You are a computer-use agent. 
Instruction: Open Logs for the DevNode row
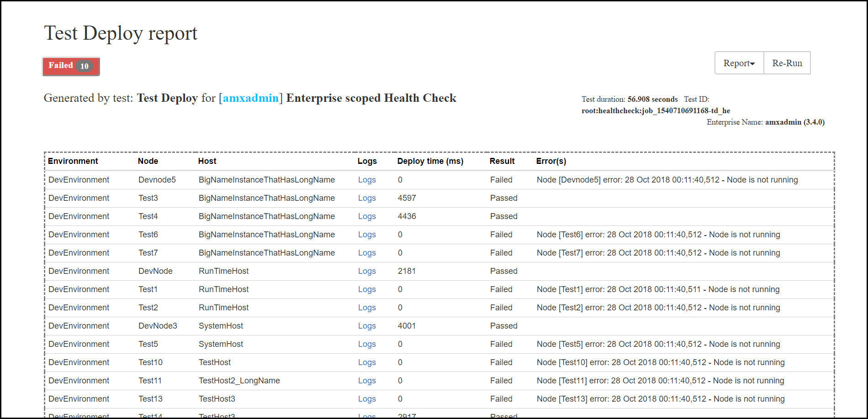pyautogui.click(x=367, y=271)
